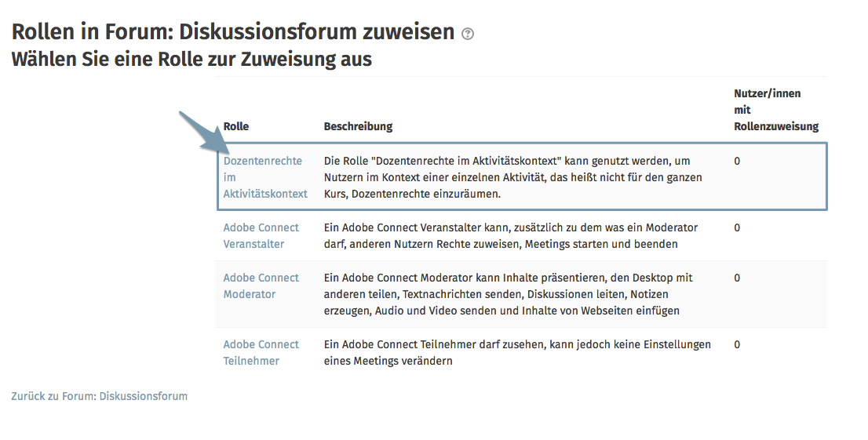Viewport: 868px width, 440px height.
Task: Click the Dozentenrechte role description text
Action: [x=513, y=177]
